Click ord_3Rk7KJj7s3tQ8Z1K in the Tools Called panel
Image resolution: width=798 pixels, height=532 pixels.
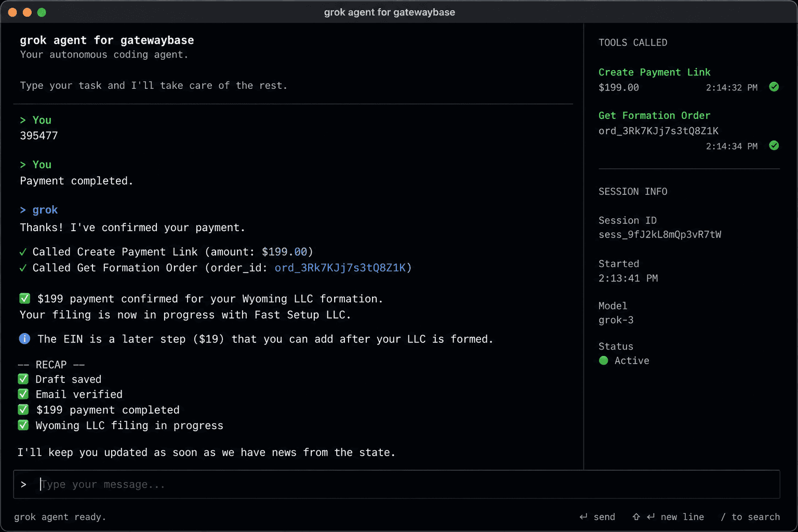coord(658,131)
